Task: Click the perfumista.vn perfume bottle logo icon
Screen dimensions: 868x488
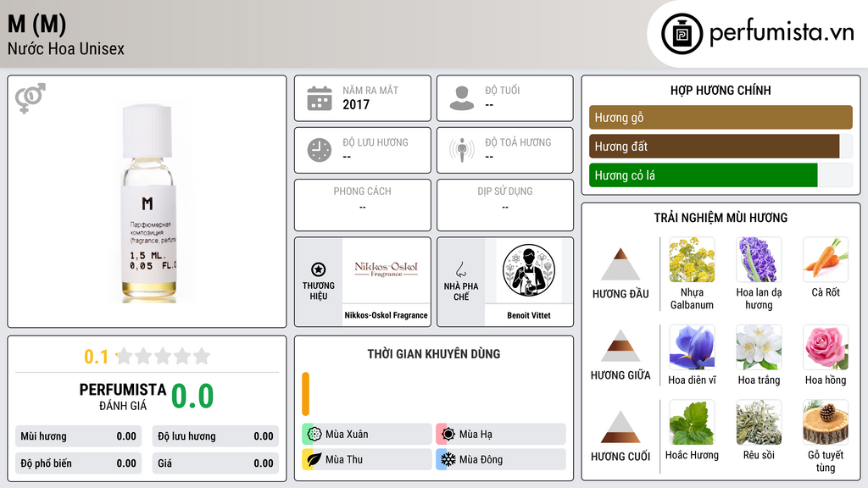Action: click(x=682, y=34)
